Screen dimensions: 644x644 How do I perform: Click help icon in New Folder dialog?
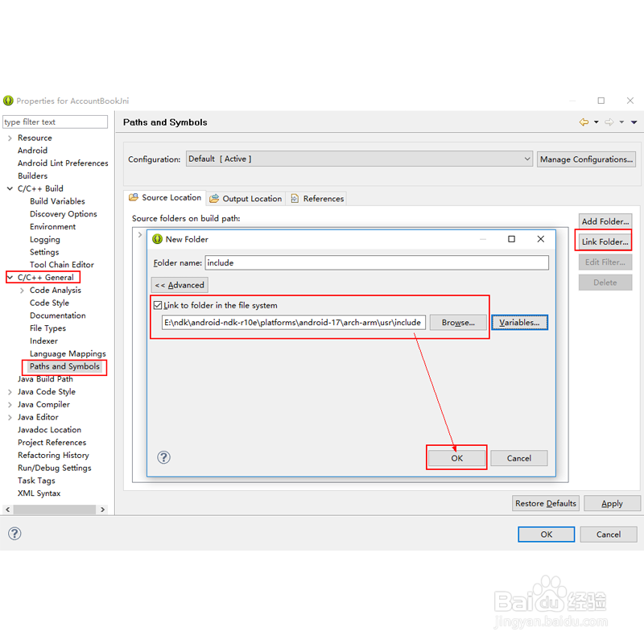(x=164, y=457)
